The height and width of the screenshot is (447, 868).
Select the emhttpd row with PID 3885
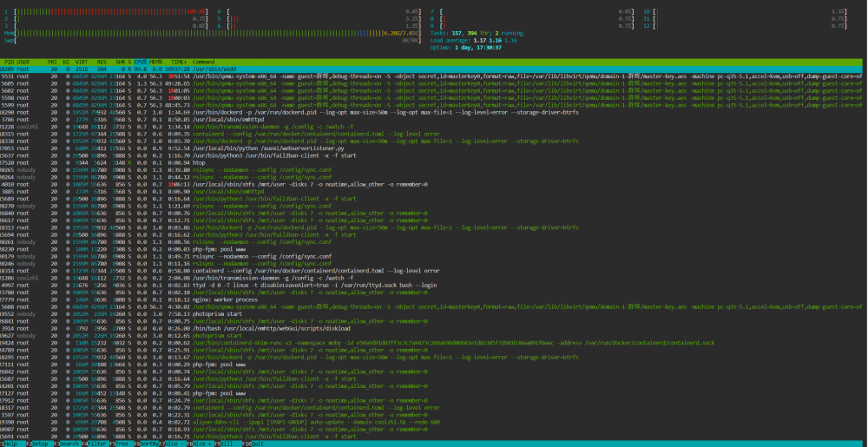pyautogui.click(x=431, y=192)
